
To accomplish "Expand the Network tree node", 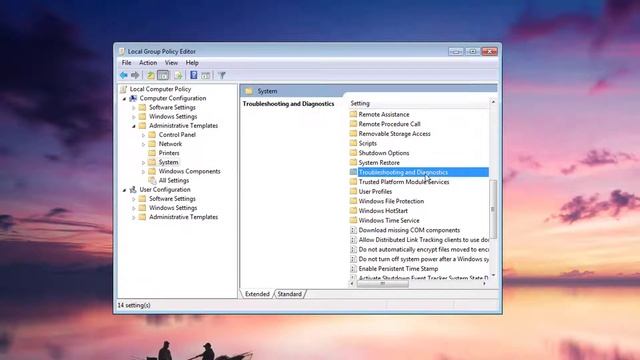I will [143, 144].
